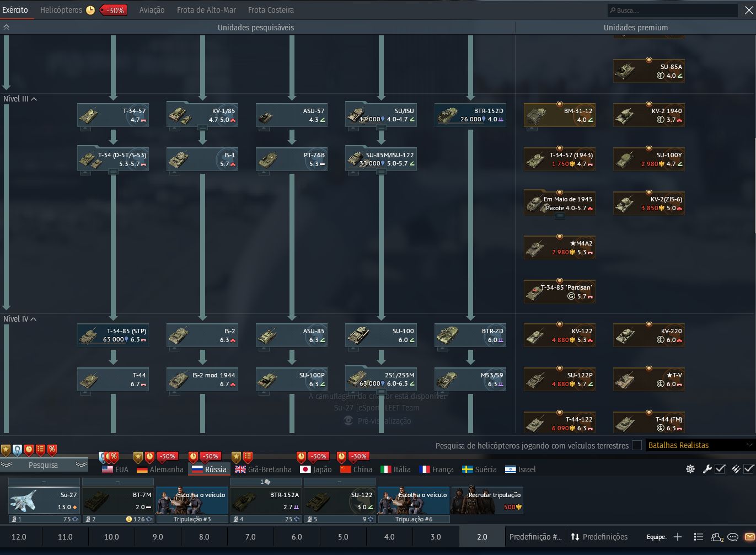Open the Batalhas Realistas game mode dropdown
Viewport: 756px width, 555px height.
coord(700,445)
